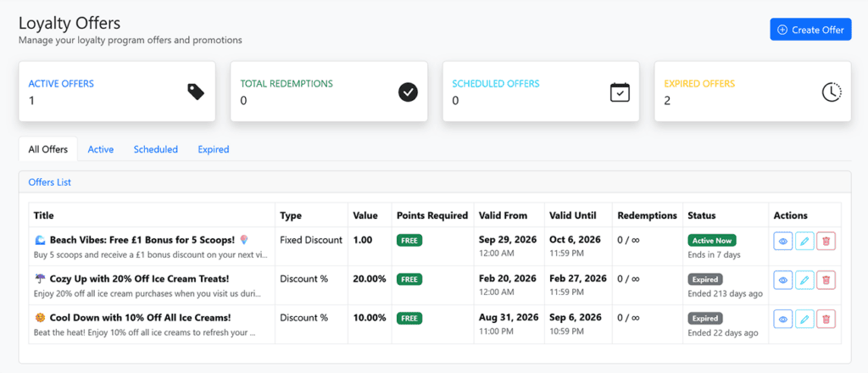The image size is (868, 373).
Task: Click the FREE badge in Beach Vibes row
Action: [409, 241]
